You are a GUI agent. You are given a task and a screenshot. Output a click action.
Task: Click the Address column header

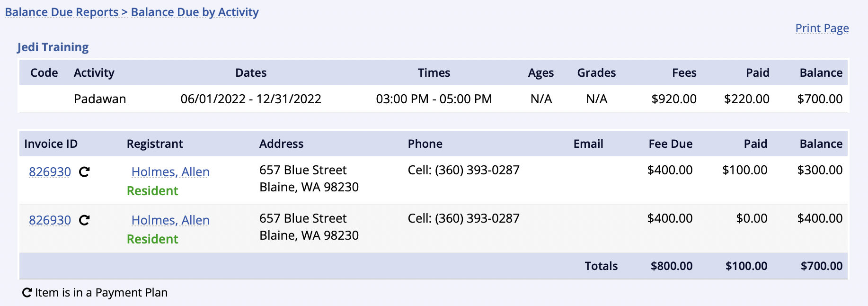[x=281, y=144]
